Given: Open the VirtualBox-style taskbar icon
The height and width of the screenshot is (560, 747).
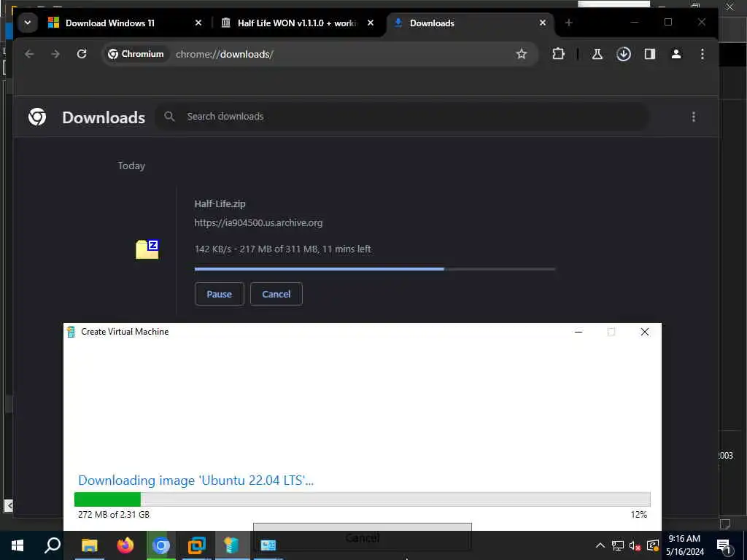Looking at the screenshot, I should pyautogui.click(x=197, y=545).
